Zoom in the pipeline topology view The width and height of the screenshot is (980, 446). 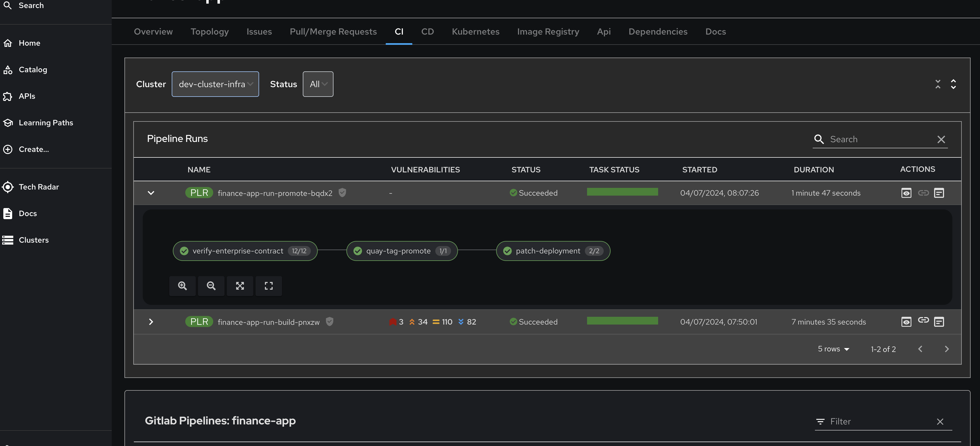[x=182, y=286]
